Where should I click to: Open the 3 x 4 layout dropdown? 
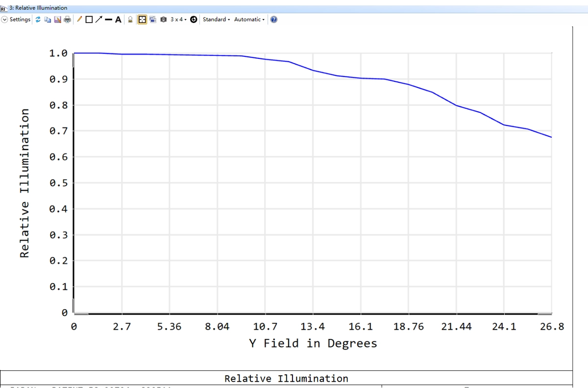click(178, 20)
